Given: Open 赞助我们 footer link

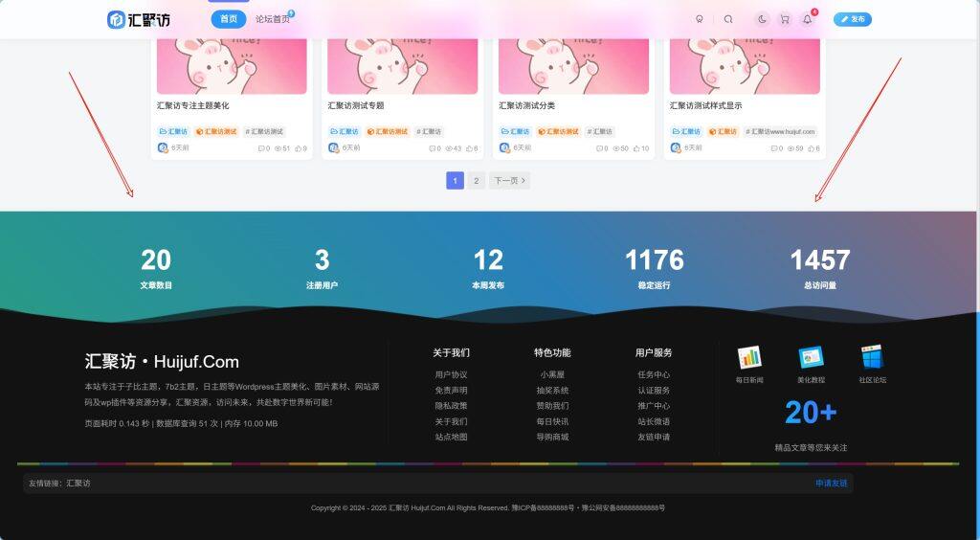Looking at the screenshot, I should [x=552, y=406].
